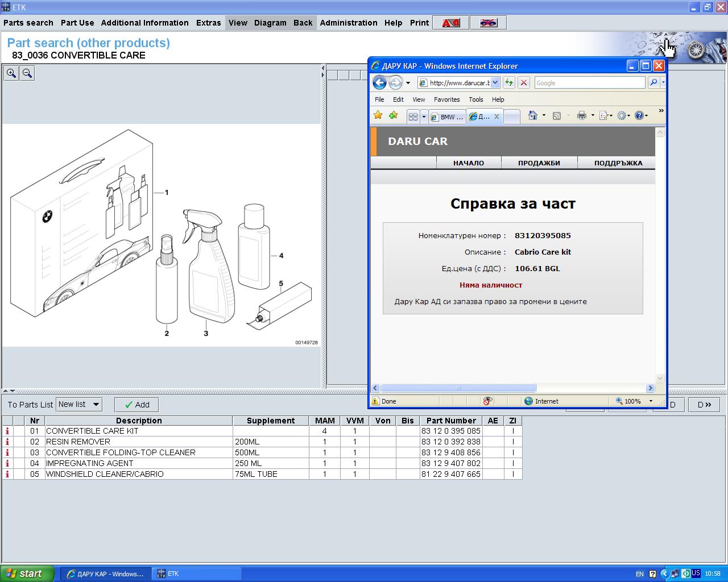728x582 pixels.
Task: Click popup blocker icon in IE status bar
Action: tap(487, 401)
